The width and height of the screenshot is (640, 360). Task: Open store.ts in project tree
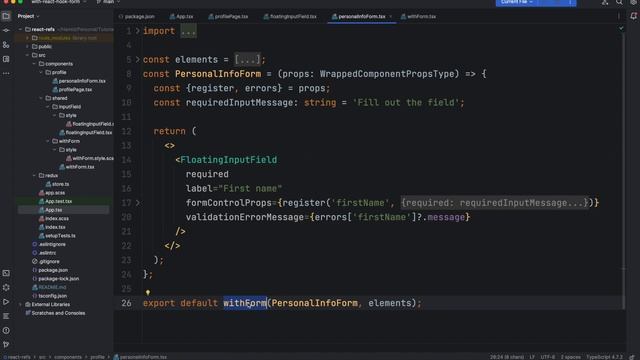click(57, 184)
